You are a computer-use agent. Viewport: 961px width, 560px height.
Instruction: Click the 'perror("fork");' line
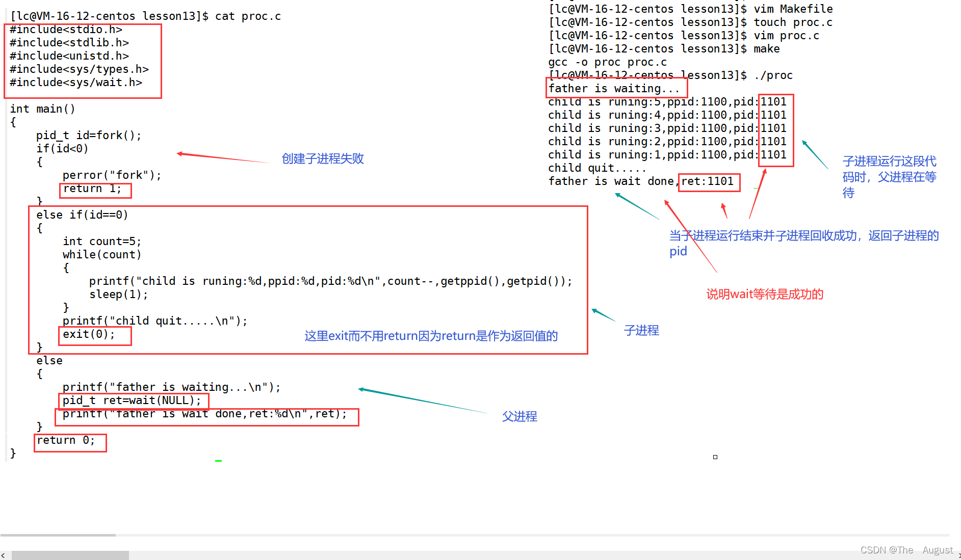click(x=112, y=175)
